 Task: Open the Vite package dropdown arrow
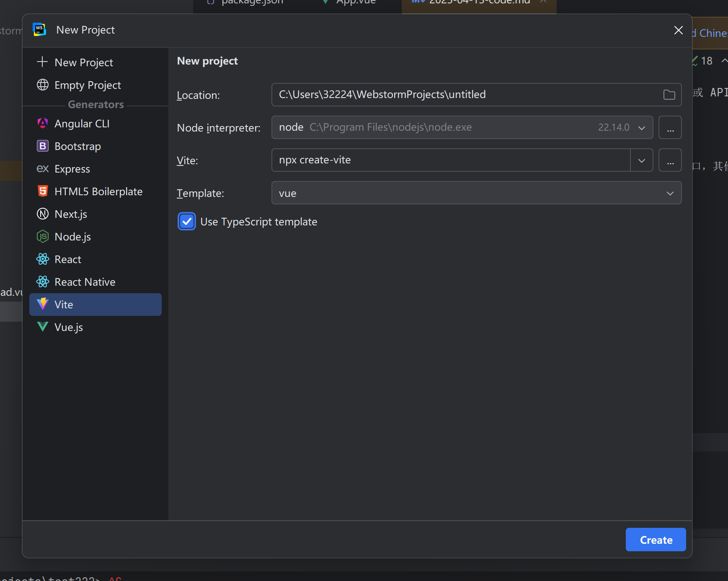click(x=641, y=160)
